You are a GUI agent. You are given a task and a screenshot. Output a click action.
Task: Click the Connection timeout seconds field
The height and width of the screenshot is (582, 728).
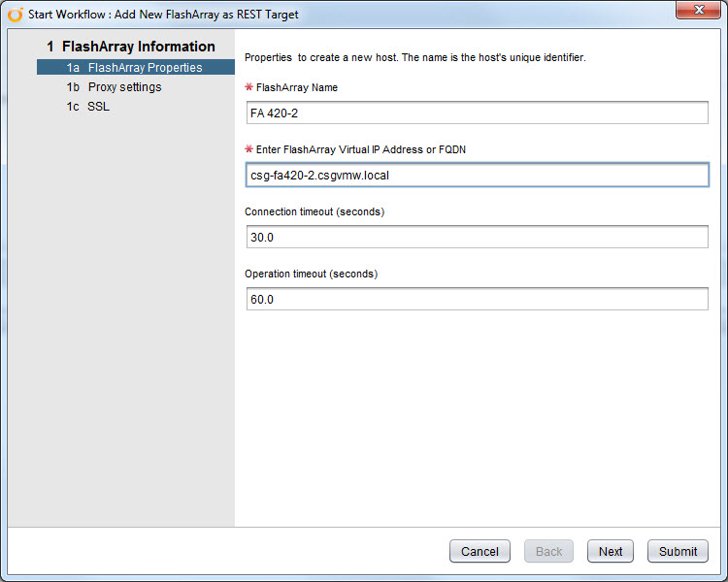[478, 237]
